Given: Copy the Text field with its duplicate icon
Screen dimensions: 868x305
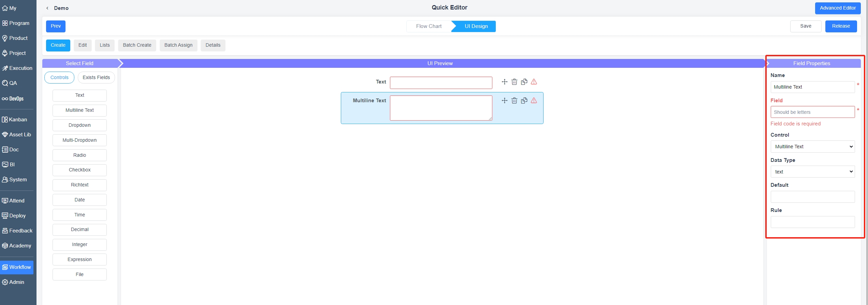Looking at the screenshot, I should coord(524,82).
